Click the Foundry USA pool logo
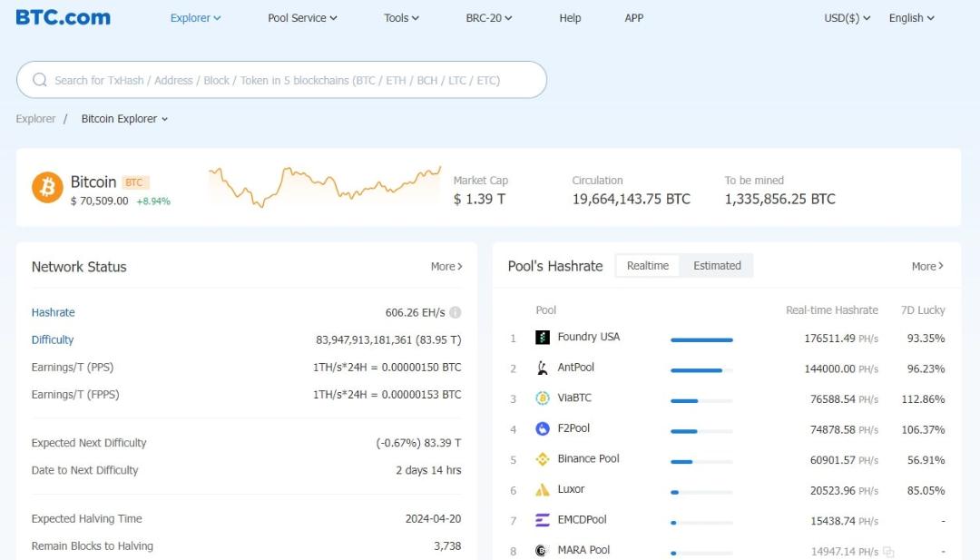 click(543, 338)
